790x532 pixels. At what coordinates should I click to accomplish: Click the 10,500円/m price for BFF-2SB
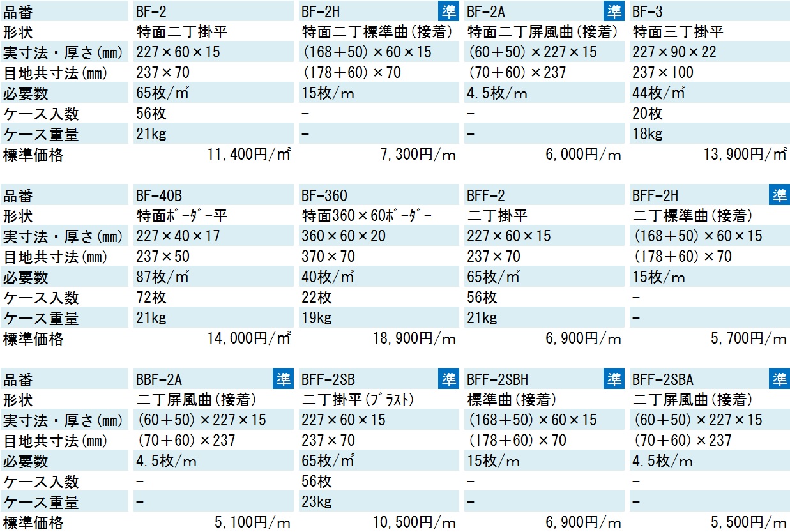coord(414,522)
